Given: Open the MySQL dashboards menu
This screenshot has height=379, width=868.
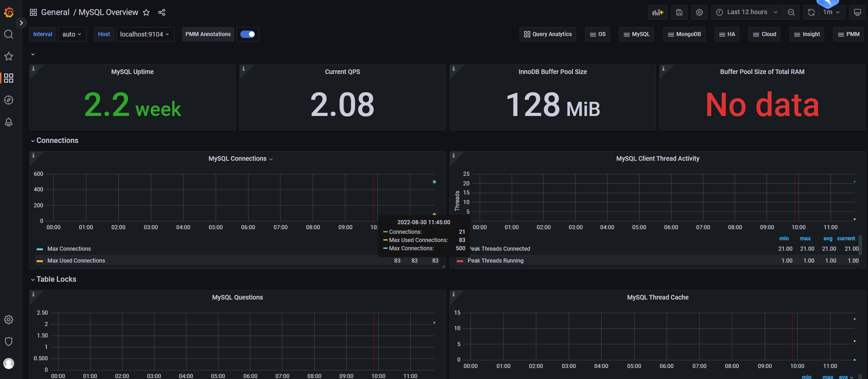Looking at the screenshot, I should (636, 34).
